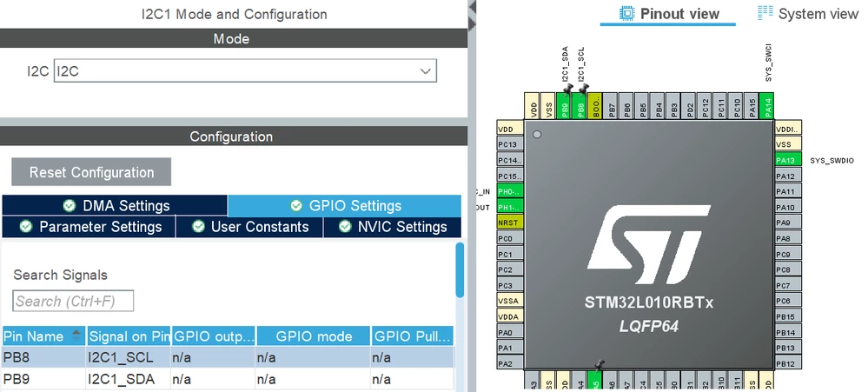Expand the left panel with the right arrow
The height and width of the screenshot is (392, 868).
[472, 23]
